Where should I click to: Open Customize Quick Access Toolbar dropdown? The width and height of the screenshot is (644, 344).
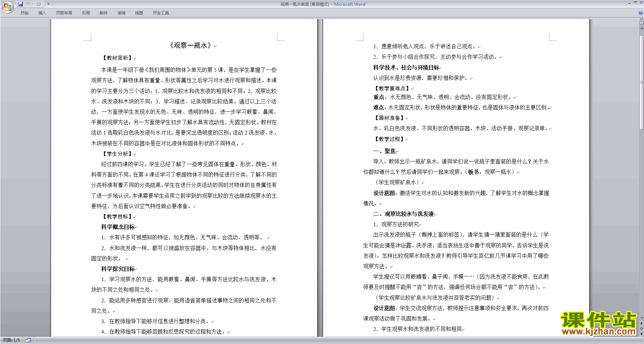[x=48, y=4]
